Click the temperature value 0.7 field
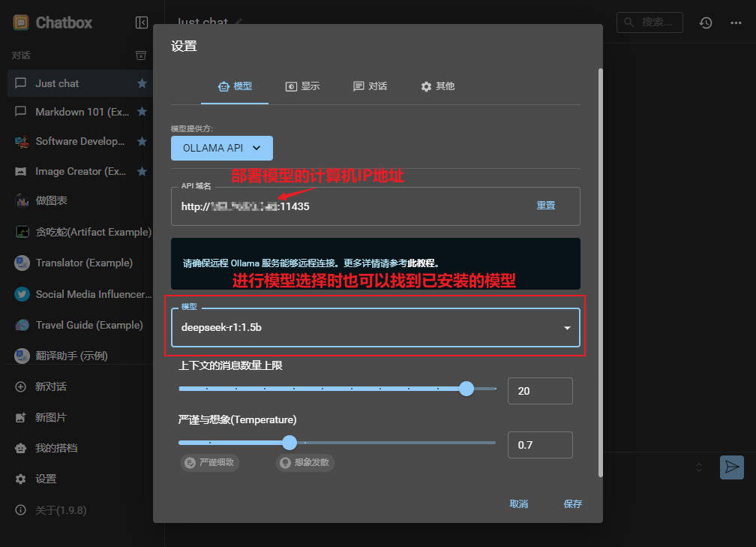This screenshot has height=547, width=756. click(x=540, y=445)
